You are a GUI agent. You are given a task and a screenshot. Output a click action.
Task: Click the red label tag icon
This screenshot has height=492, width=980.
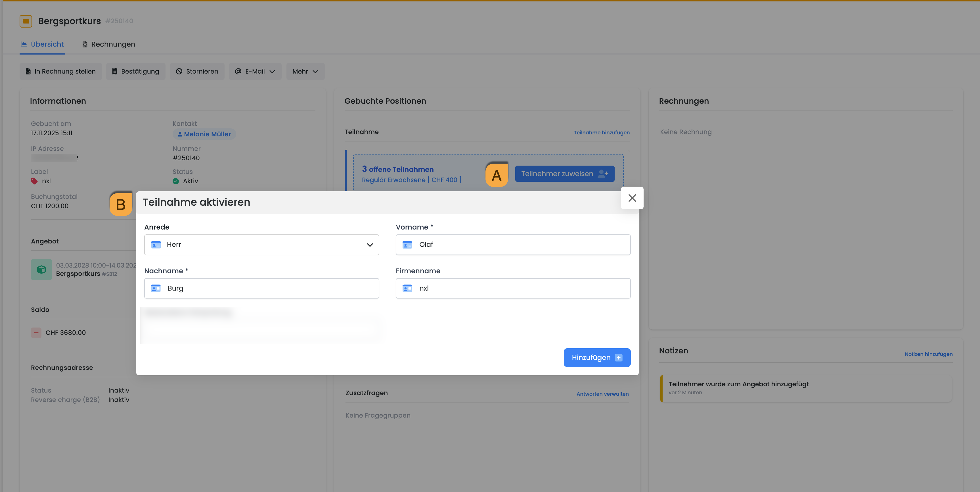34,181
